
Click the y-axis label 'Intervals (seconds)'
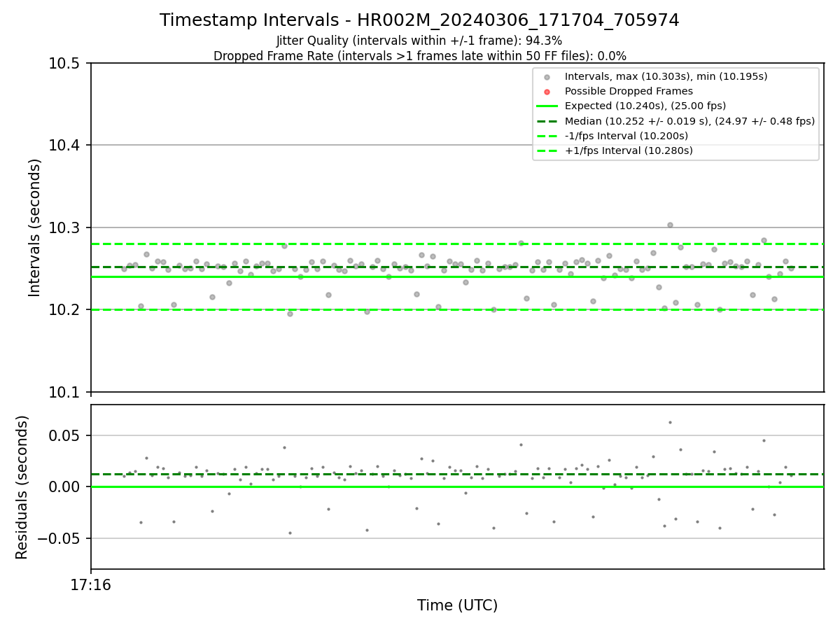[x=35, y=227]
